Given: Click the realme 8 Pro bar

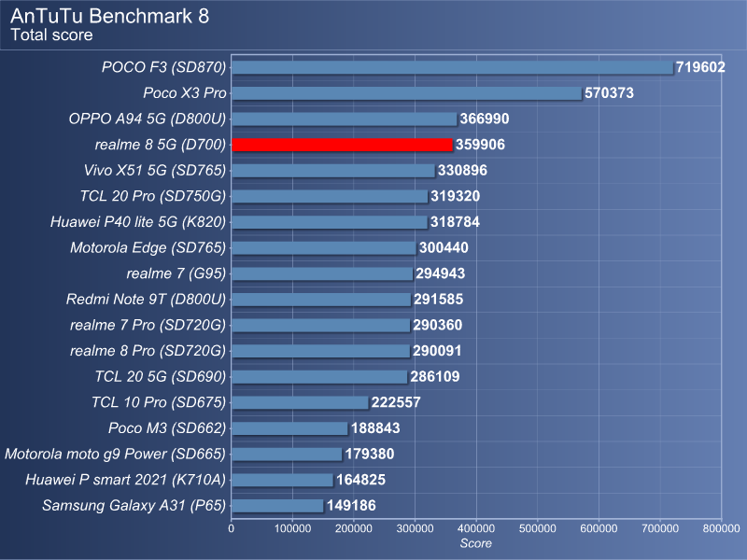Looking at the screenshot, I should pyautogui.click(x=321, y=351).
